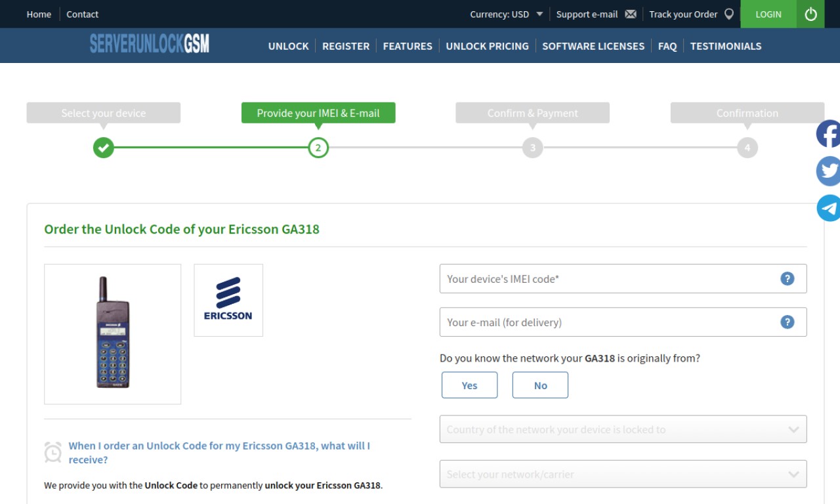
Task: Click the 'Confirm & Payment' step tab
Action: (x=533, y=113)
